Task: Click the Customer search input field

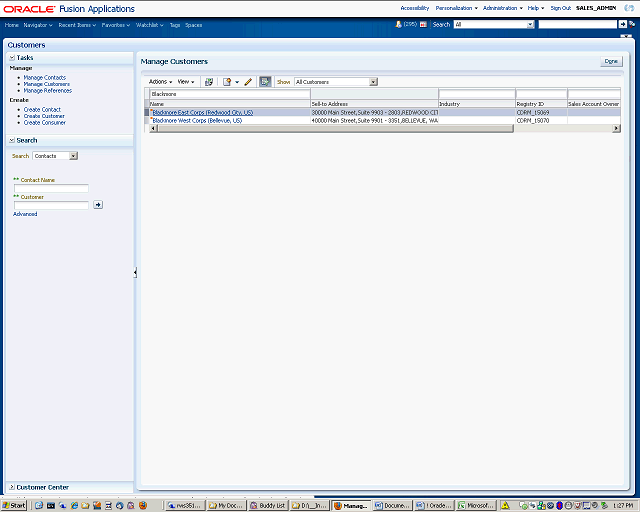Action: coord(51,205)
